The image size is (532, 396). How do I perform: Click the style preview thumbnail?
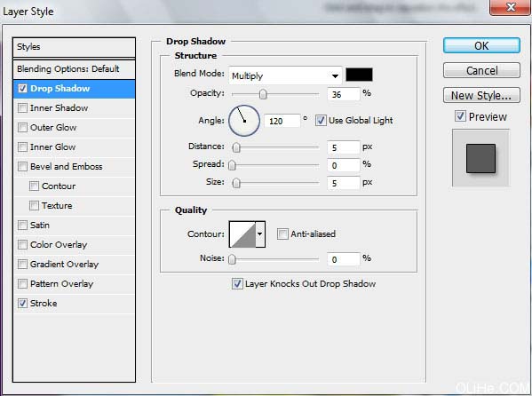[480, 158]
